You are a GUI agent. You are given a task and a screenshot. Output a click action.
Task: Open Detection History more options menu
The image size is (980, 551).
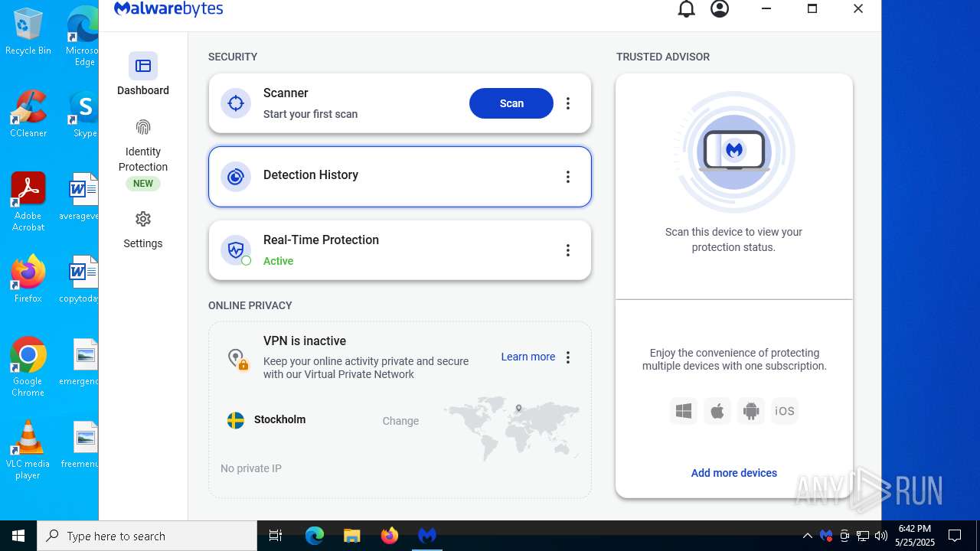(568, 177)
